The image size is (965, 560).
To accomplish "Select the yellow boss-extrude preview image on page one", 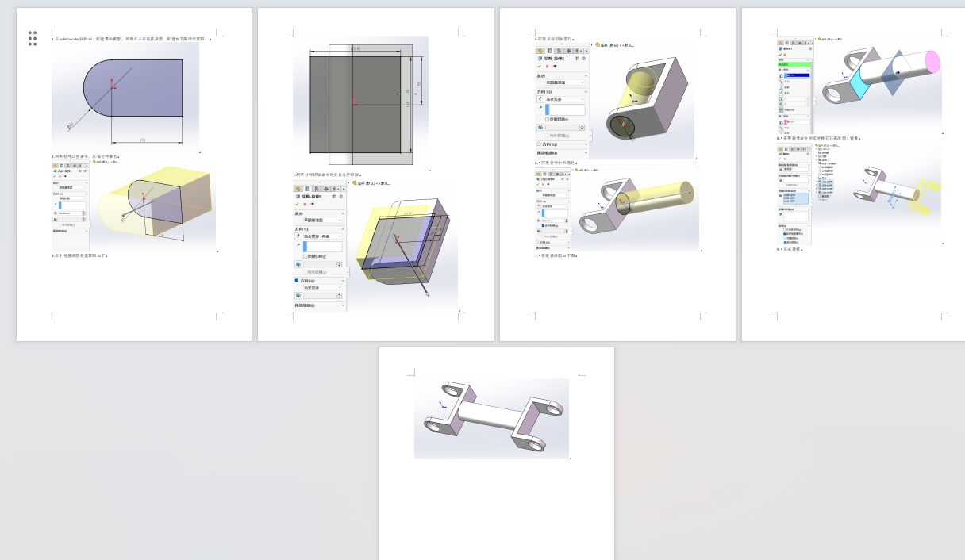I will [x=134, y=206].
